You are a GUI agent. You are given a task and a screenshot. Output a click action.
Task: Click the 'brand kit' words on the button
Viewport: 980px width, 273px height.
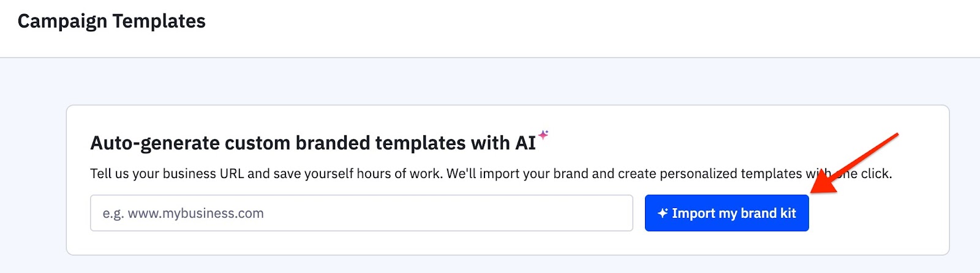pyautogui.click(x=768, y=213)
